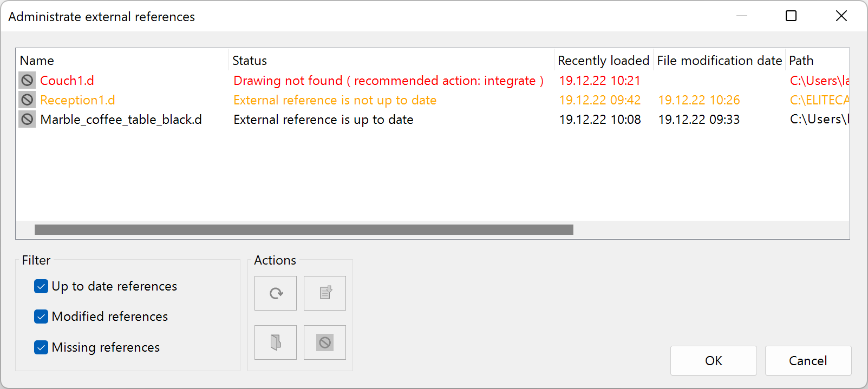Click the Recently loaded column header
Image resolution: width=868 pixels, height=389 pixels.
(x=603, y=60)
